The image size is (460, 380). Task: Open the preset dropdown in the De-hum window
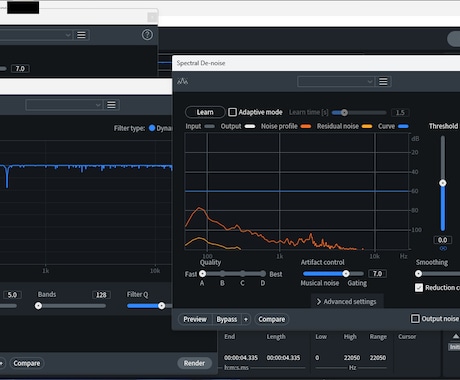tap(64, 105)
